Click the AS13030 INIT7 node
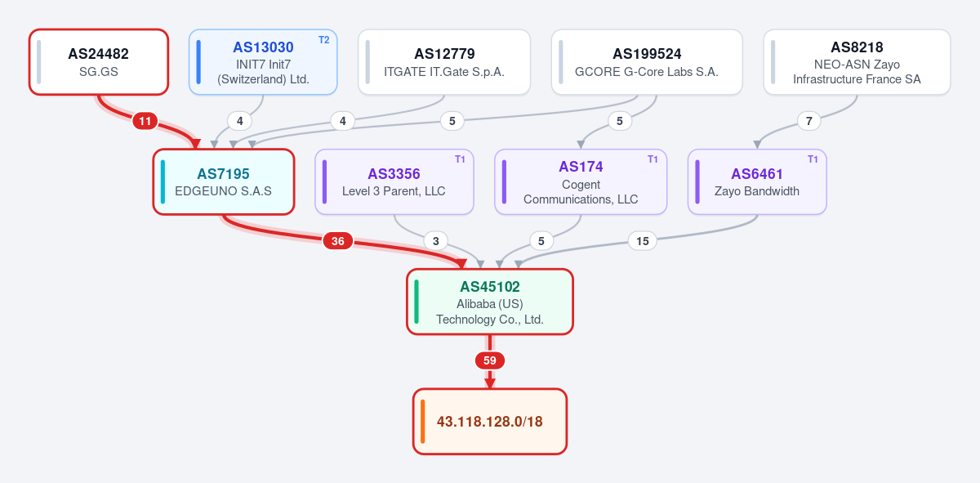 pos(263,62)
